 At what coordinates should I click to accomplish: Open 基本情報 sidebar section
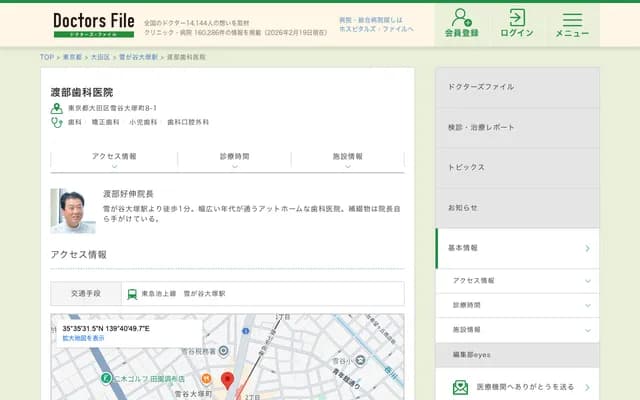[x=517, y=248]
